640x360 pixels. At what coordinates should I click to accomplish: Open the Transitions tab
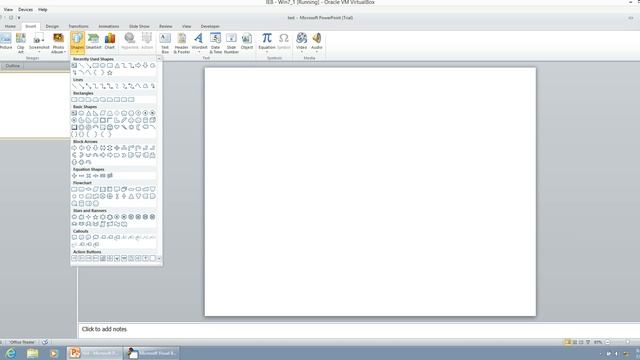pos(78,26)
